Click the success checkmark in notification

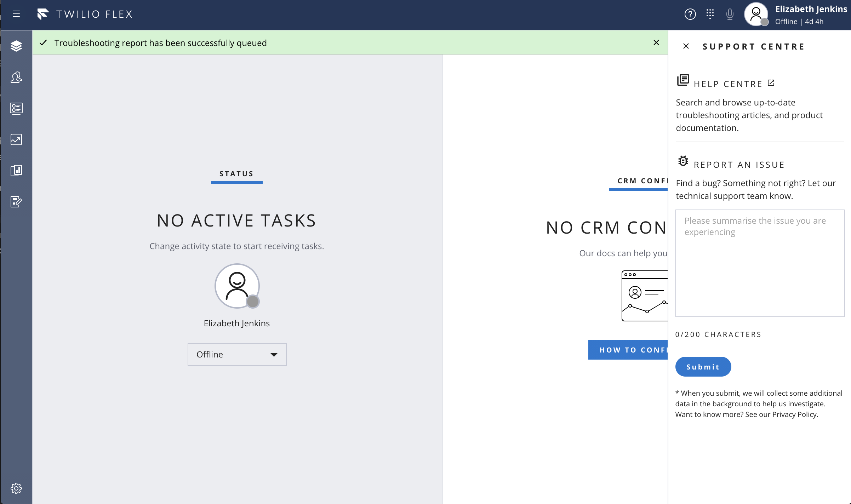(43, 43)
